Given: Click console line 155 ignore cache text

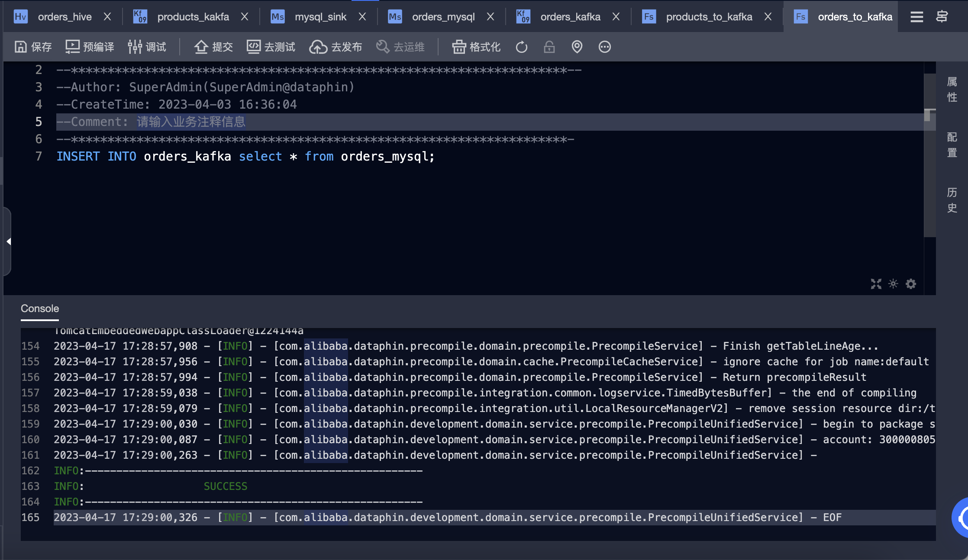Looking at the screenshot, I should (x=826, y=361).
